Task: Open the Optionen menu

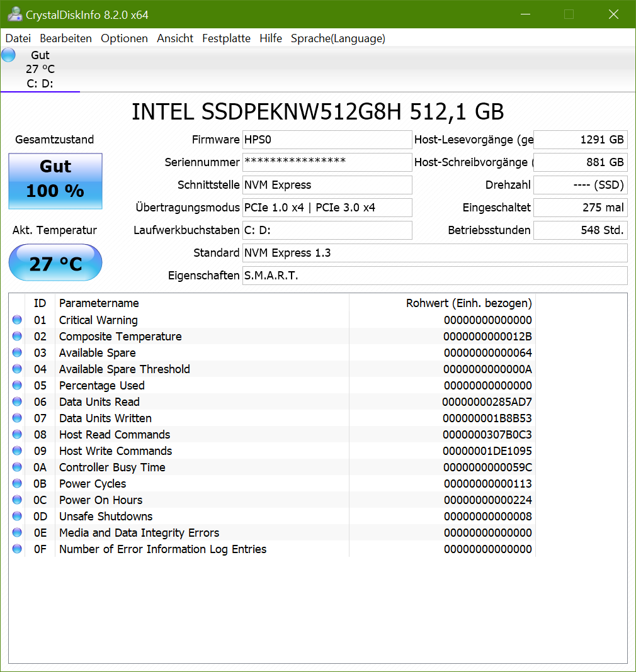Action: [x=125, y=38]
